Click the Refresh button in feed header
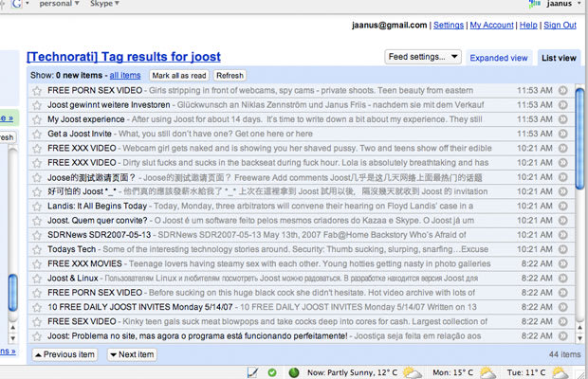Screen dimensions: 588x379 230,76
